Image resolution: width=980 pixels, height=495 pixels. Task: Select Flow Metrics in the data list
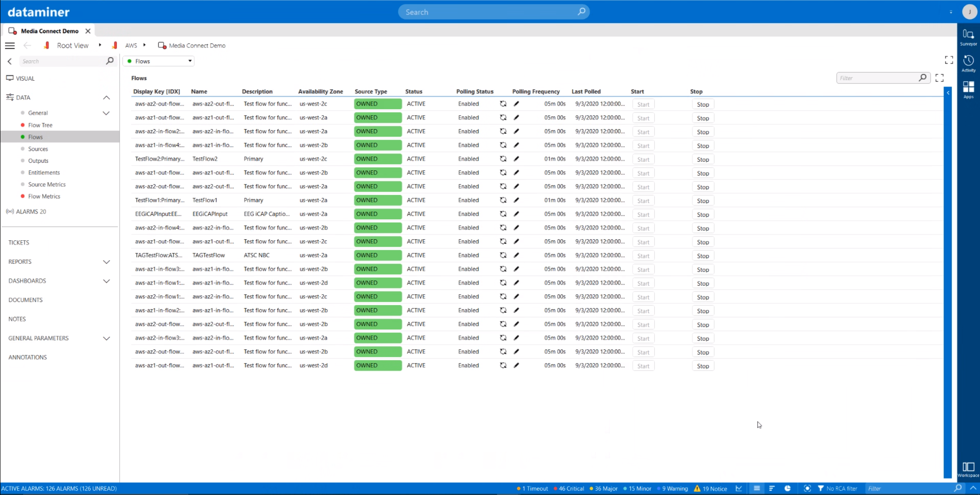click(44, 196)
